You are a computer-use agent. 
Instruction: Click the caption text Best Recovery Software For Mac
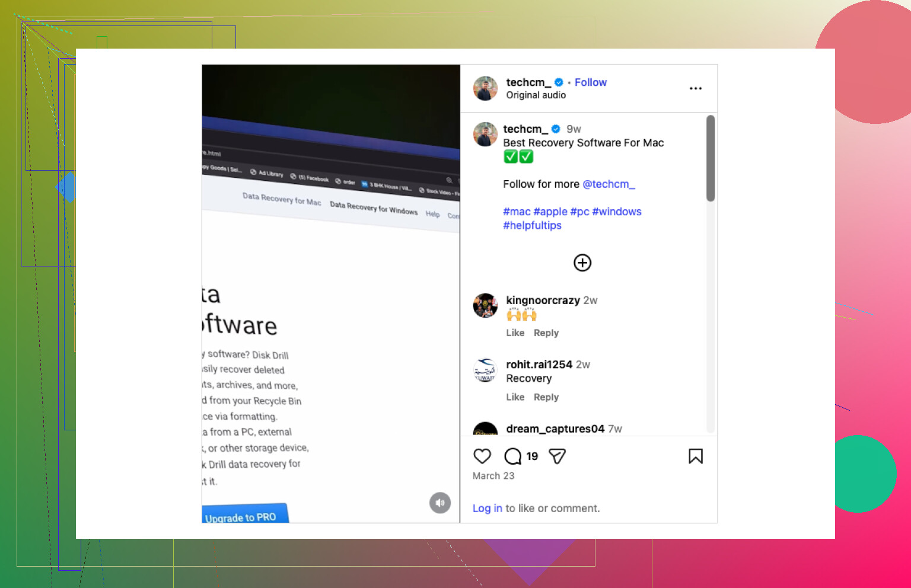(x=584, y=143)
